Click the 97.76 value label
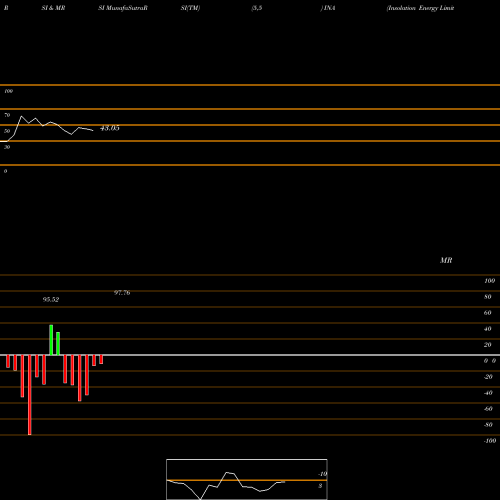The width and height of the screenshot is (500, 500). 122,293
